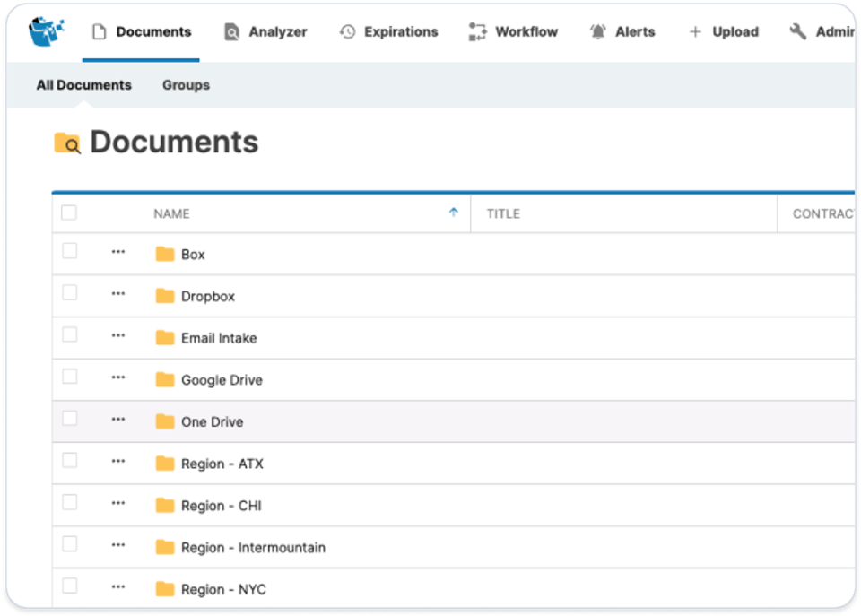Click the TITLE column header
Screen dimensions: 861x616
click(503, 213)
